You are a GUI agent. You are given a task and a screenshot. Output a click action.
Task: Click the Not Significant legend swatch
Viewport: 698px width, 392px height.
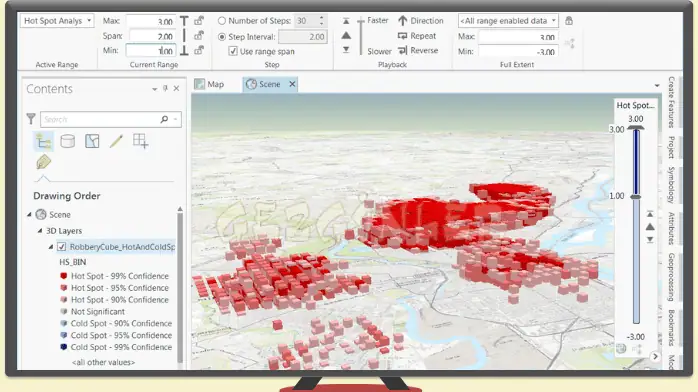pos(64,311)
